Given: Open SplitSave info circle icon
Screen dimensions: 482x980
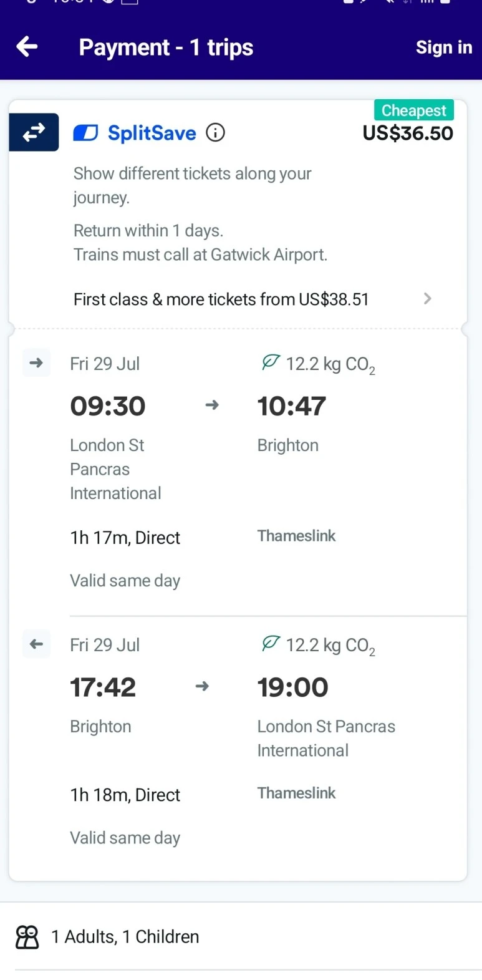Looking at the screenshot, I should click(x=215, y=133).
